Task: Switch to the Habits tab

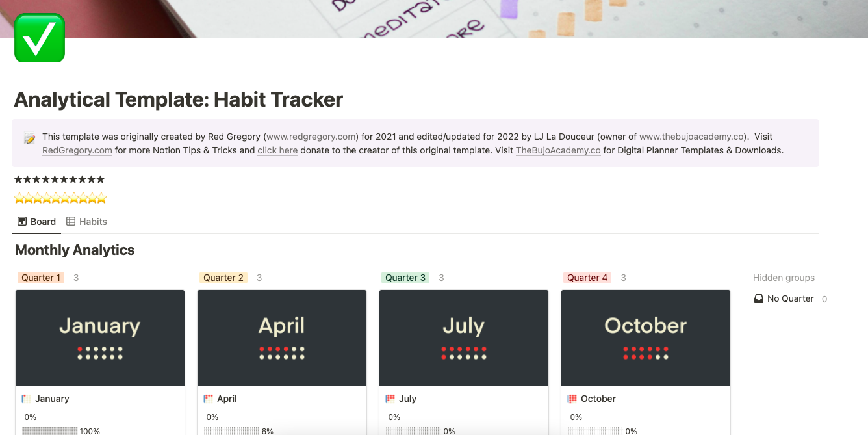Action: (x=92, y=221)
